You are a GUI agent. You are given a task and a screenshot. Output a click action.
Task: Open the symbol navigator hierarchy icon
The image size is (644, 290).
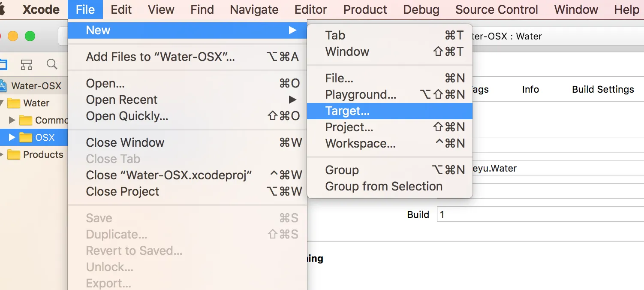pyautogui.click(x=27, y=65)
